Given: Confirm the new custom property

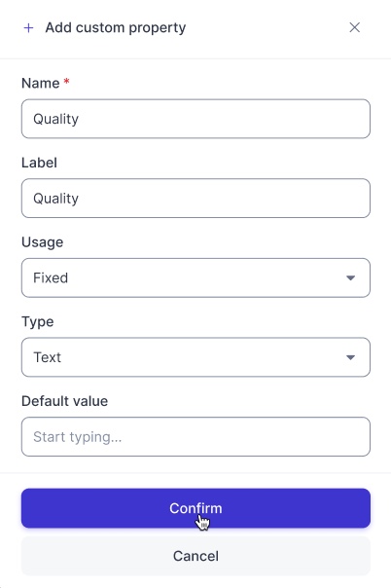Looking at the screenshot, I should 195,508.
